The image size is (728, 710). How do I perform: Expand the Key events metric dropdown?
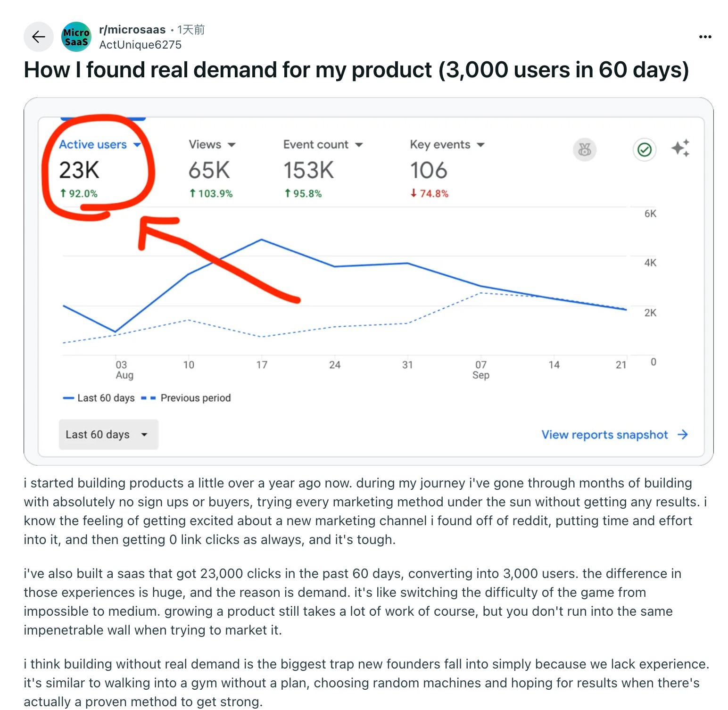[x=480, y=145]
